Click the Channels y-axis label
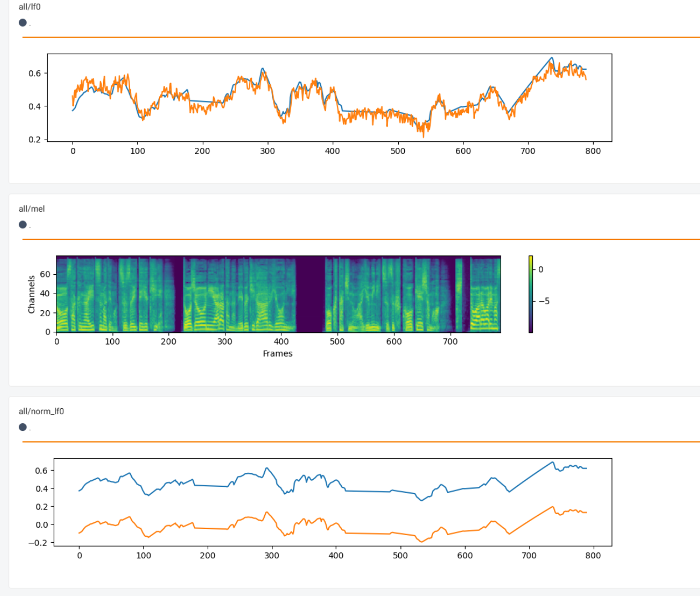This screenshot has width=700, height=596. tap(31, 294)
